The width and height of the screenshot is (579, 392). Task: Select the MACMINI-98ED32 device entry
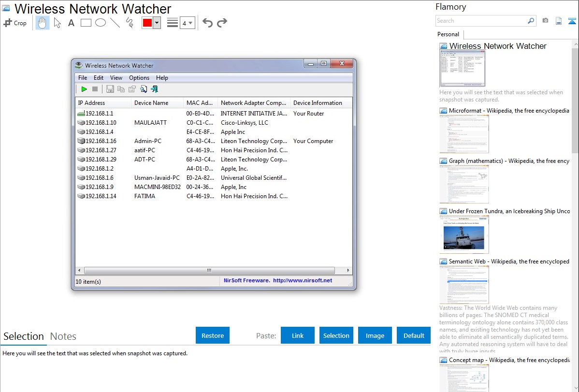coord(157,187)
